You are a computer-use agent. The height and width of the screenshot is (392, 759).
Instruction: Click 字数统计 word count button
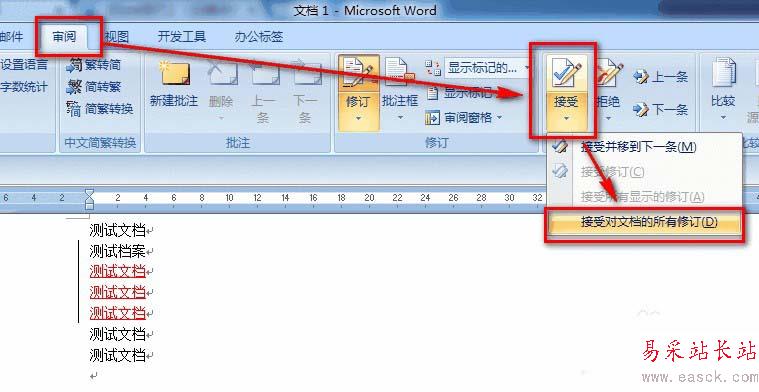pyautogui.click(x=24, y=87)
